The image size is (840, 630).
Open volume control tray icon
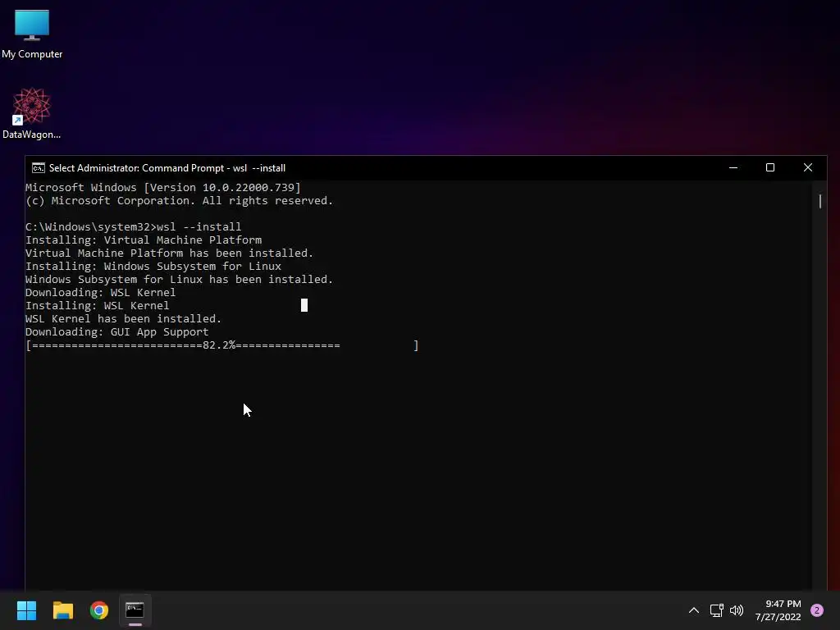click(x=737, y=610)
